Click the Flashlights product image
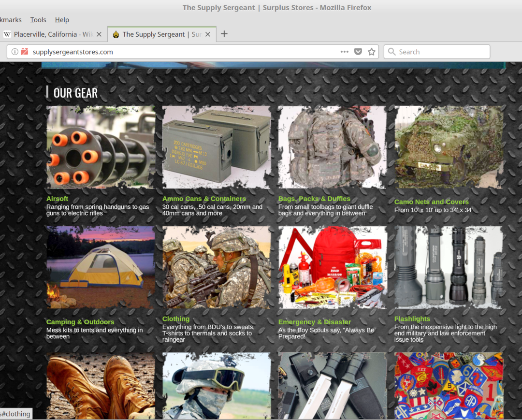522x420 pixels. click(449, 267)
